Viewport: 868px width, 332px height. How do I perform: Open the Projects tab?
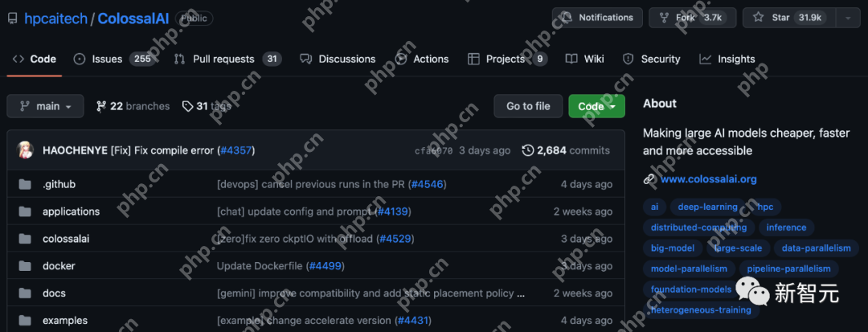pyautogui.click(x=508, y=59)
